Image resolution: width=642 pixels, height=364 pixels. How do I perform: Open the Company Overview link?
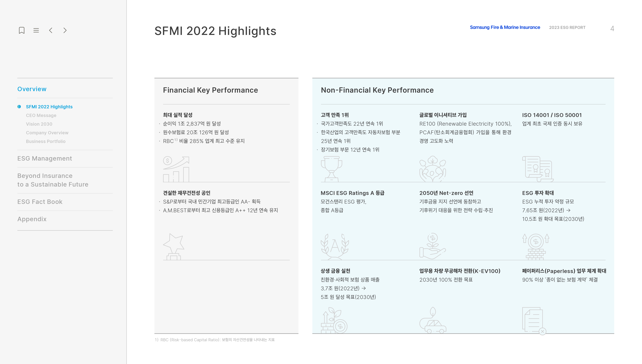pos(47,133)
